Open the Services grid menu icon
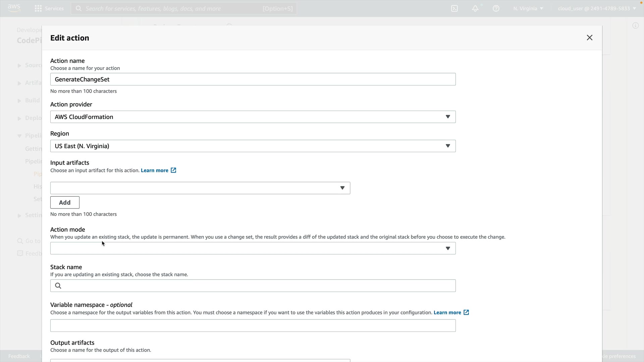This screenshot has height=362, width=644. 38,8
